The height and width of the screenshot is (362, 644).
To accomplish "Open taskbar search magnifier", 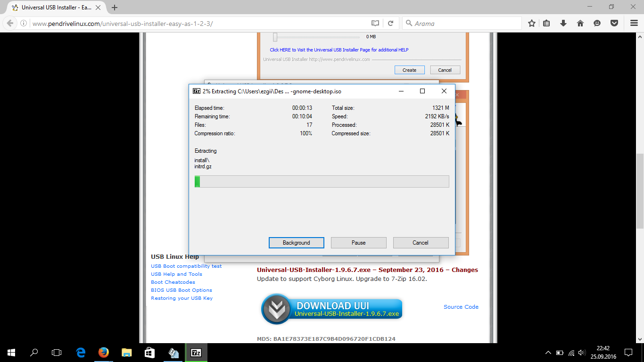I will (34, 352).
